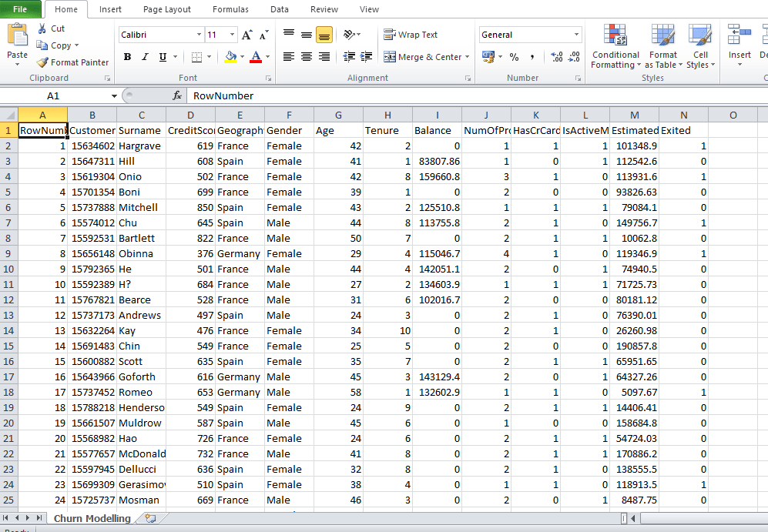Open the font size dropdown
The width and height of the screenshot is (768, 532).
232,35
